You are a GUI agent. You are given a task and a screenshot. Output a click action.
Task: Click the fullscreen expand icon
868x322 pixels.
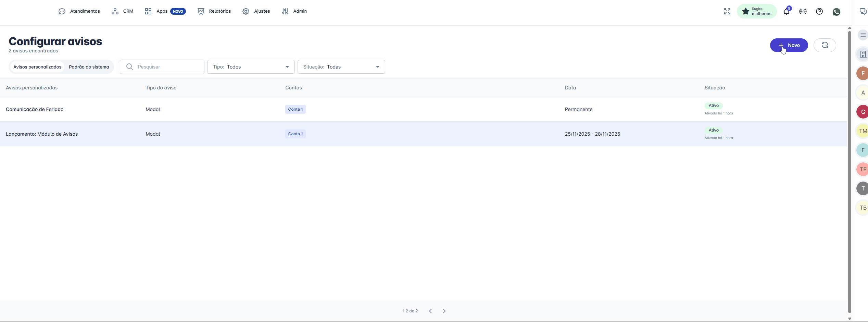pos(727,11)
